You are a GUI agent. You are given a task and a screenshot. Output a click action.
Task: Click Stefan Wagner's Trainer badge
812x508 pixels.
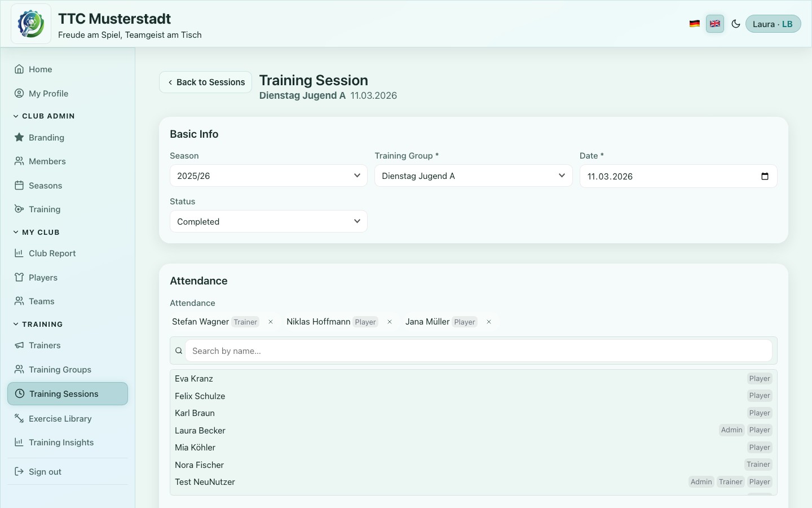(x=245, y=322)
